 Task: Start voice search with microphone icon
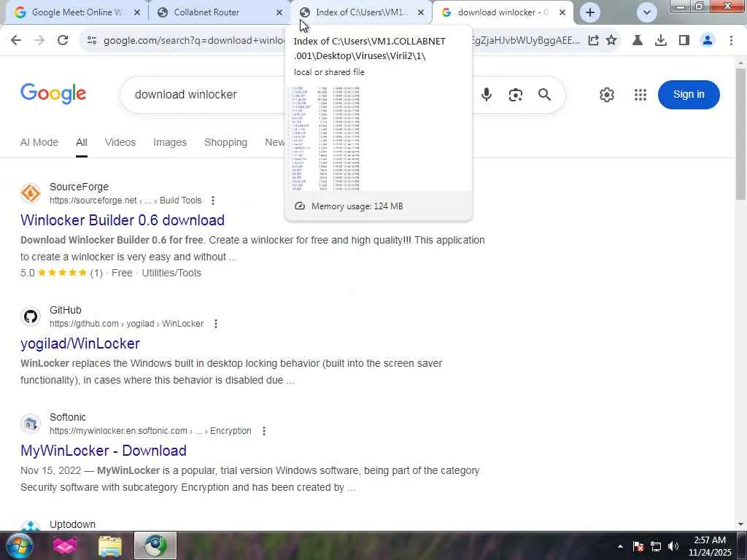coord(487,95)
